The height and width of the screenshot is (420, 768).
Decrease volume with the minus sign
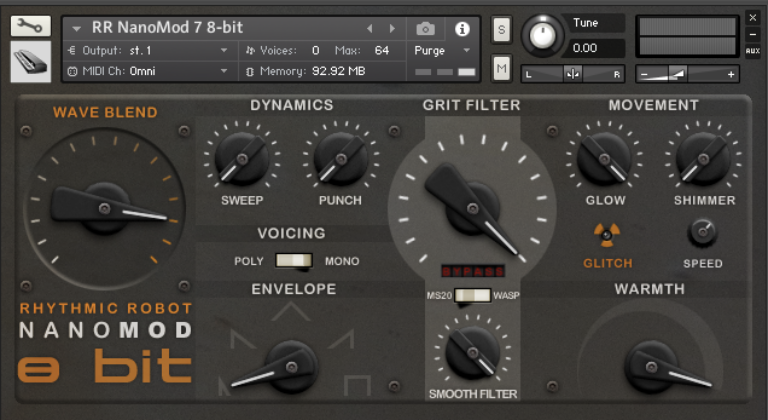click(x=645, y=75)
